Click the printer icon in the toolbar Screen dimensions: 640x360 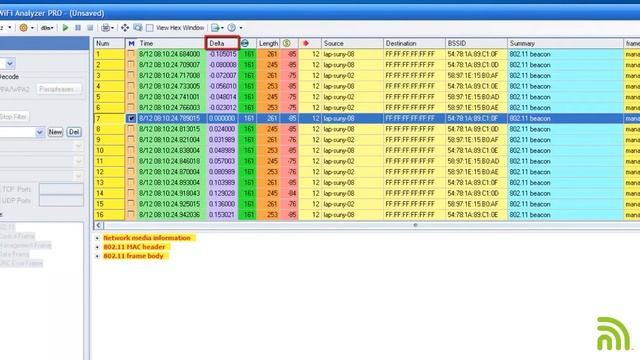pyautogui.click(x=105, y=28)
